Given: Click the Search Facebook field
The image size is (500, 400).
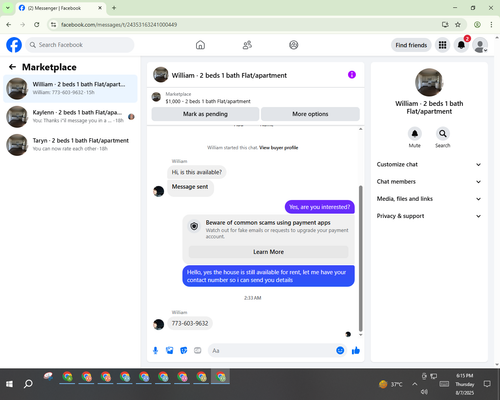Looking at the screenshot, I should point(80,45).
